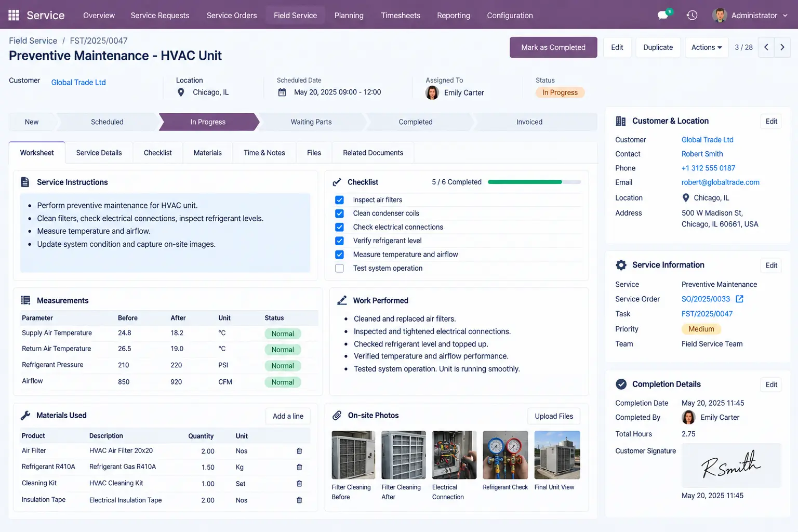
Task: Go to previous record arrow
Action: [766, 47]
